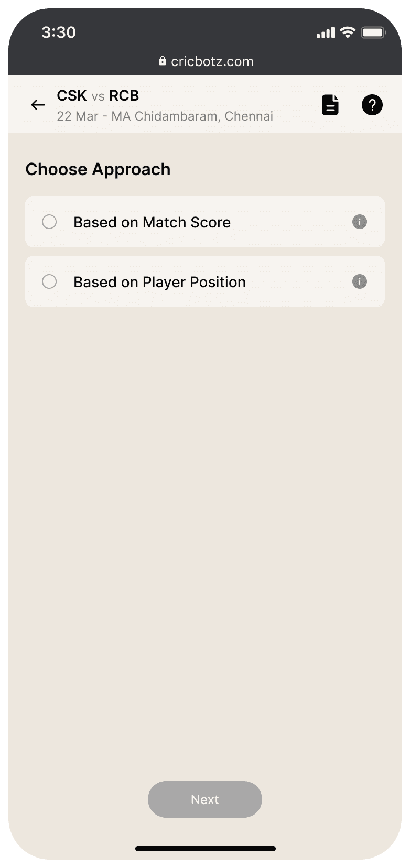Tap the Wi-Fi status icon
The height and width of the screenshot is (868, 410).
pos(348,32)
